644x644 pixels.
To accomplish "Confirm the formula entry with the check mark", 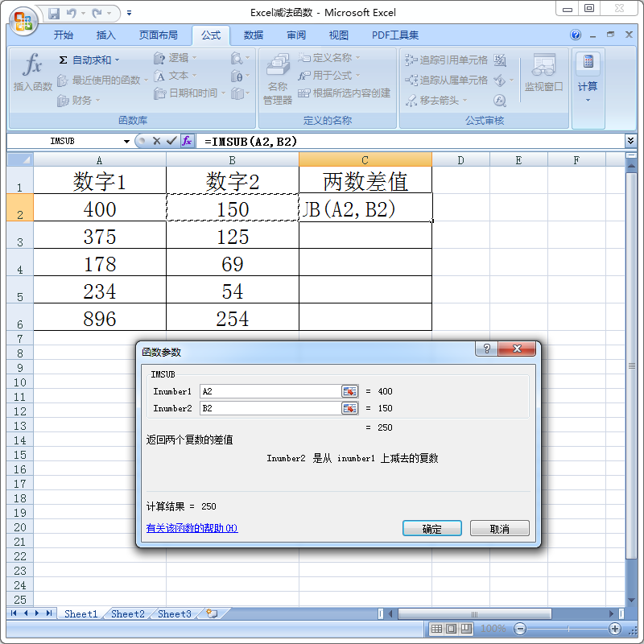I will (171, 142).
